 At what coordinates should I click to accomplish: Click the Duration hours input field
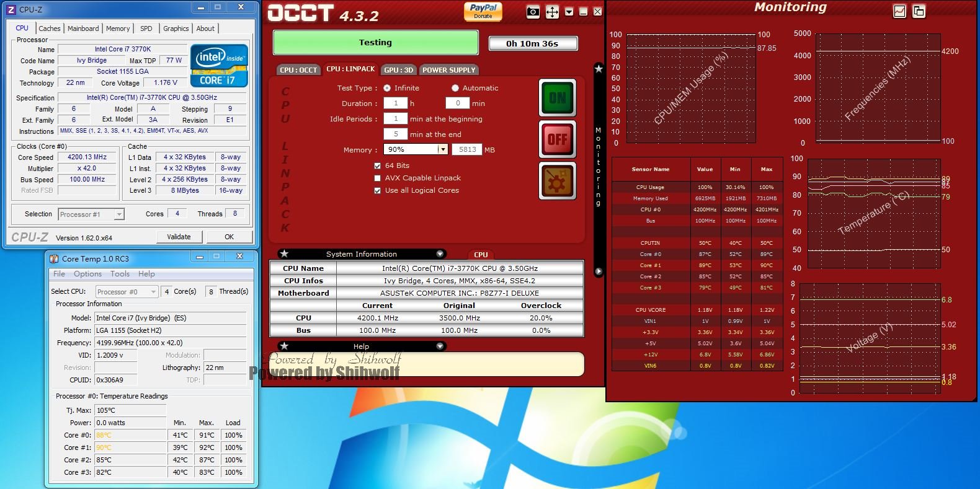tap(396, 104)
